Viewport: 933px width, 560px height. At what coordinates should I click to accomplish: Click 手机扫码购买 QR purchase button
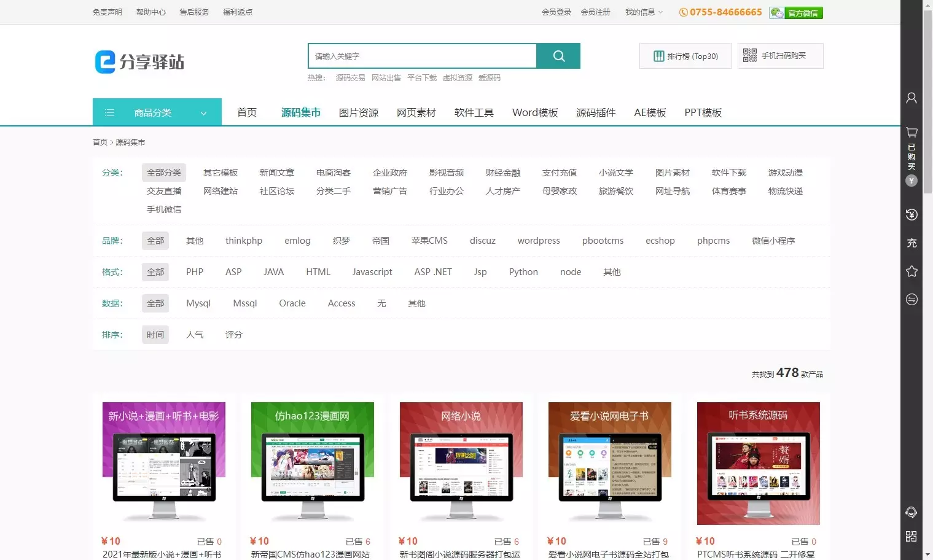coord(780,56)
